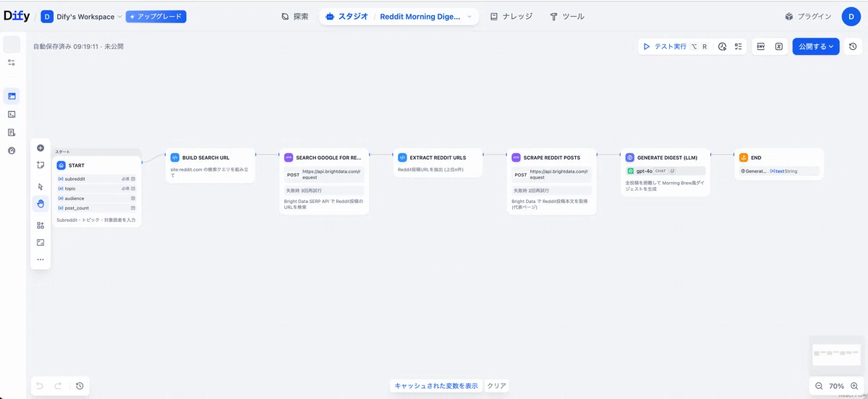The height and width of the screenshot is (399, 868).
Task: Select the hand pan mode tool
Action: [41, 204]
